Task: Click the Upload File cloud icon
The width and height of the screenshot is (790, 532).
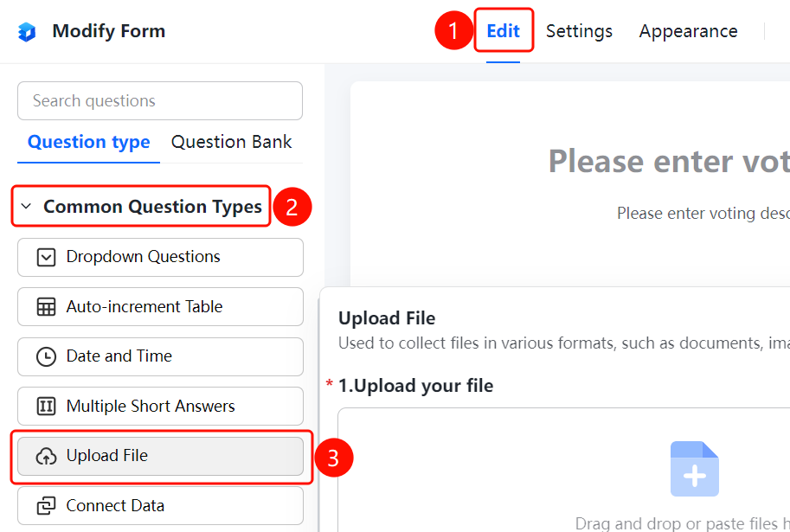Action: click(x=46, y=456)
